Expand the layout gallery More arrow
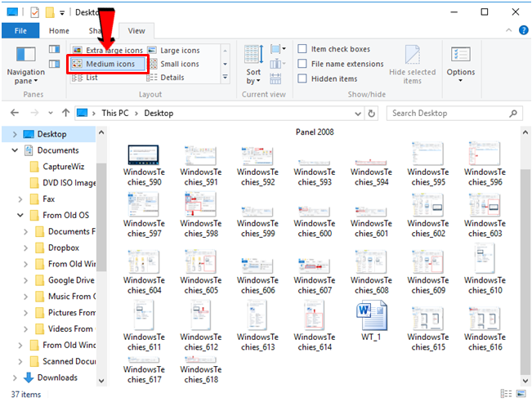 tap(225, 78)
